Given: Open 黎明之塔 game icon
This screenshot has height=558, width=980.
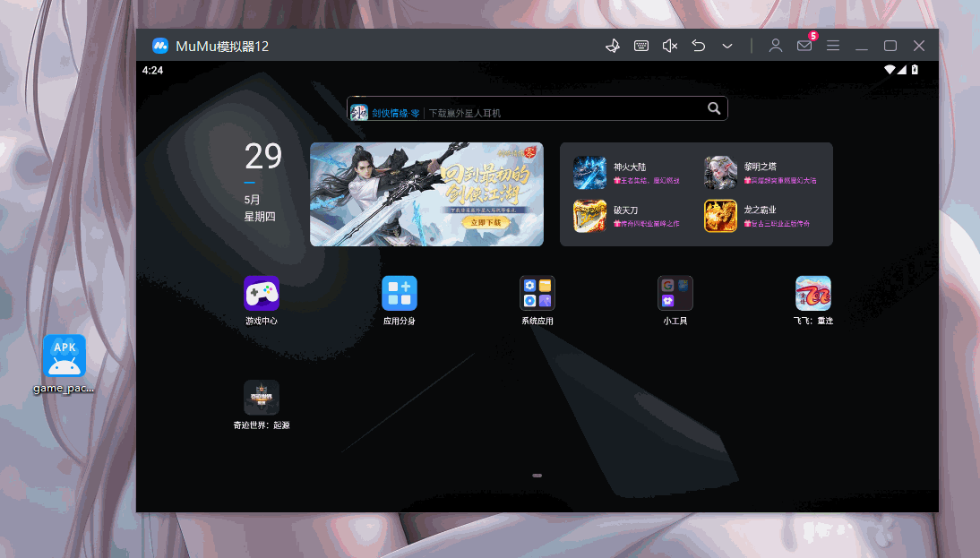Looking at the screenshot, I should (x=720, y=173).
